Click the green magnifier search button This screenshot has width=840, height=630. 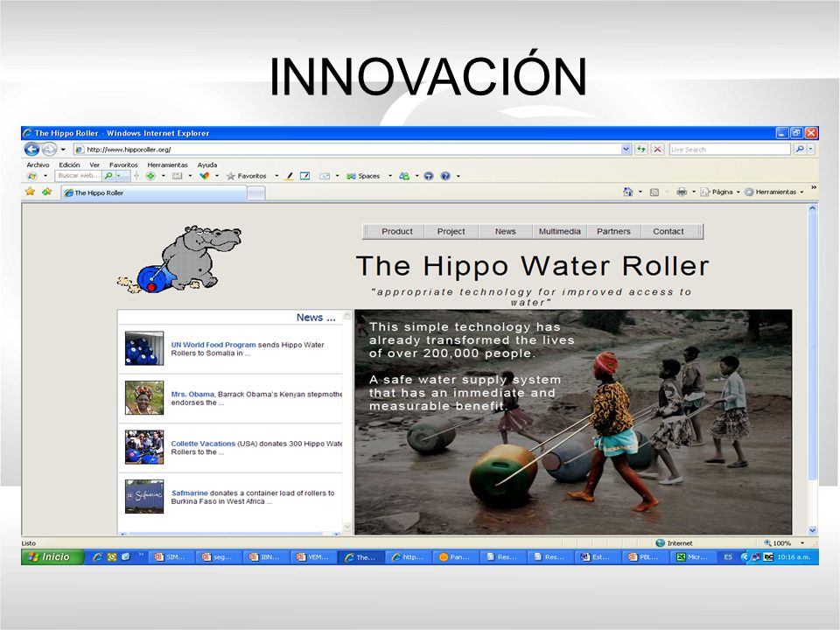click(109, 176)
